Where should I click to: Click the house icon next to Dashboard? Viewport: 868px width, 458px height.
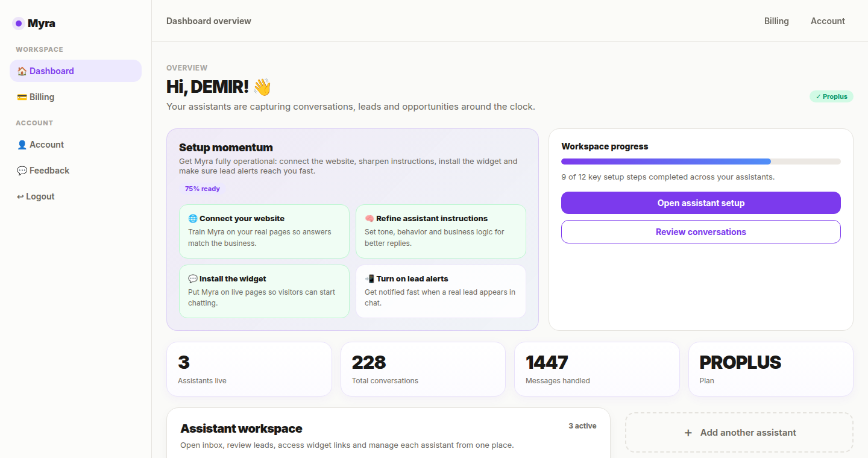pyautogui.click(x=22, y=71)
